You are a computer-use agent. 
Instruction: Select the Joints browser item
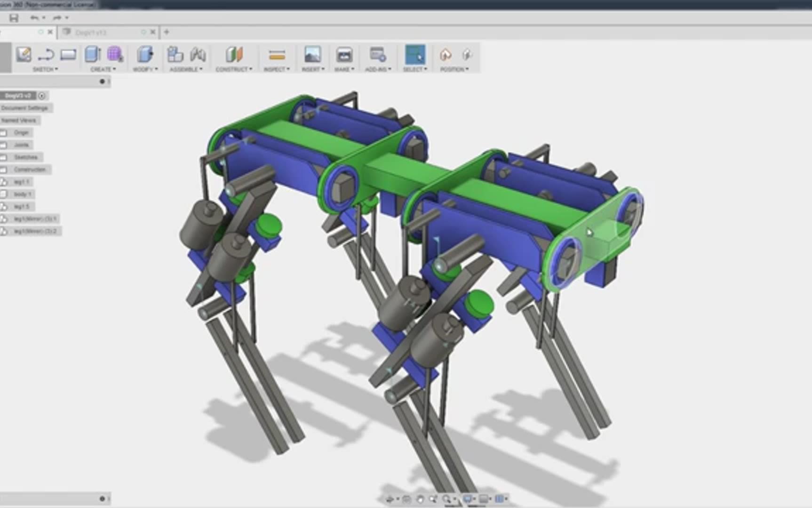[x=21, y=145]
